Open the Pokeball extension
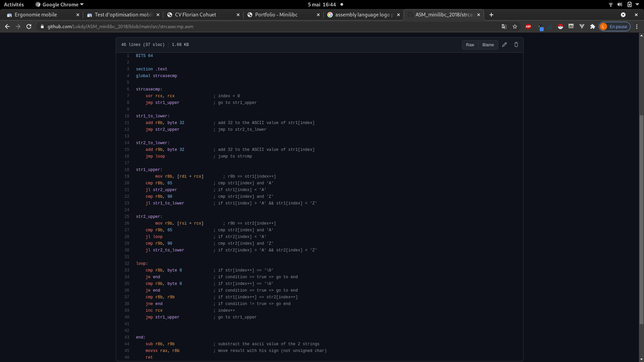The width and height of the screenshot is (644, 362). pos(560,26)
